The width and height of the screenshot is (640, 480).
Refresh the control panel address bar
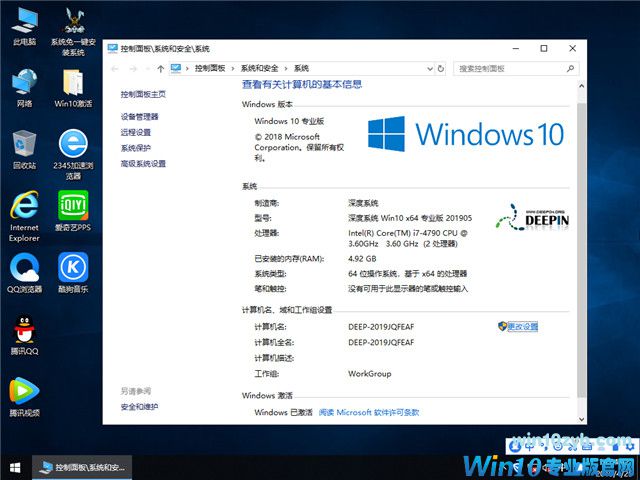441,69
